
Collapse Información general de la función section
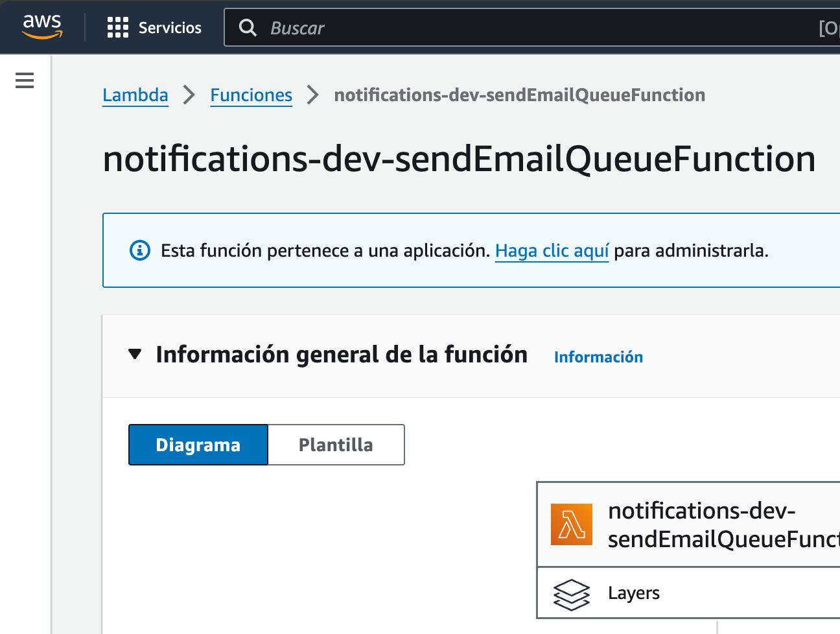pyautogui.click(x=135, y=355)
